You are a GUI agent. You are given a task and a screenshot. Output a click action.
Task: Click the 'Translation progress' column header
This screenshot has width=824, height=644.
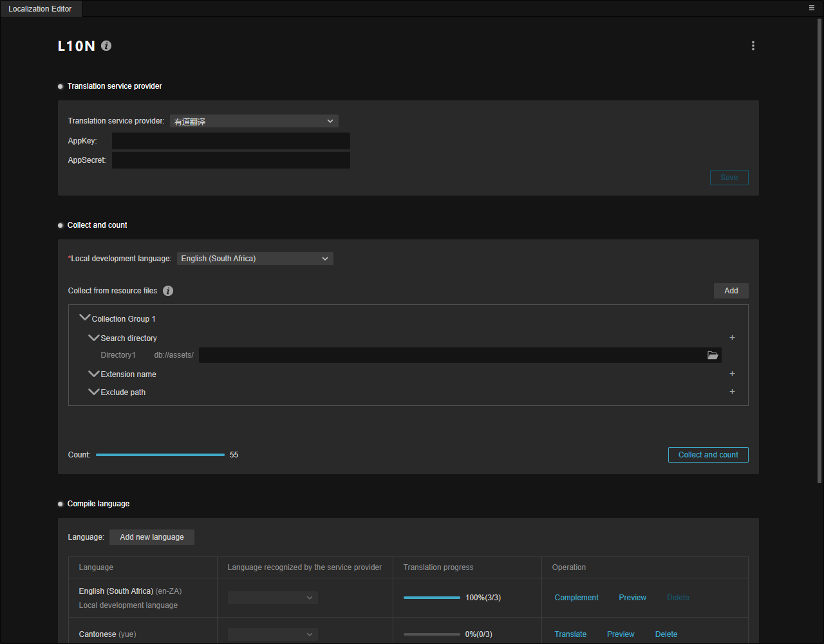click(x=438, y=567)
